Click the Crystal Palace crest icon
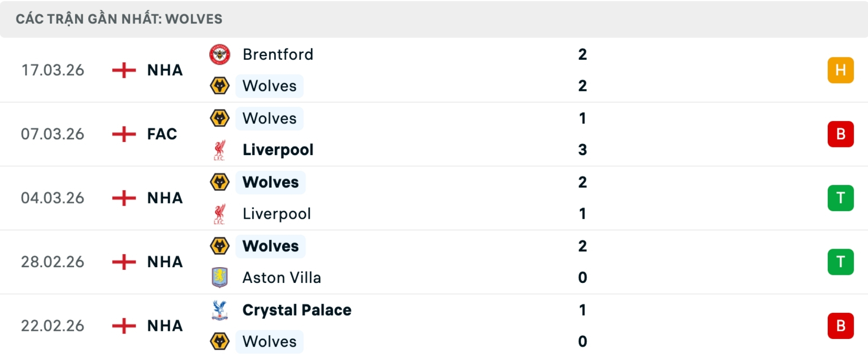The image size is (868, 358). (x=220, y=310)
